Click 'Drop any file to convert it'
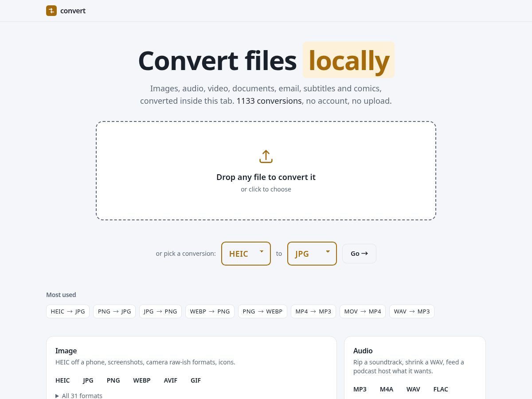Screen dimensions: 532x399 coord(266,177)
